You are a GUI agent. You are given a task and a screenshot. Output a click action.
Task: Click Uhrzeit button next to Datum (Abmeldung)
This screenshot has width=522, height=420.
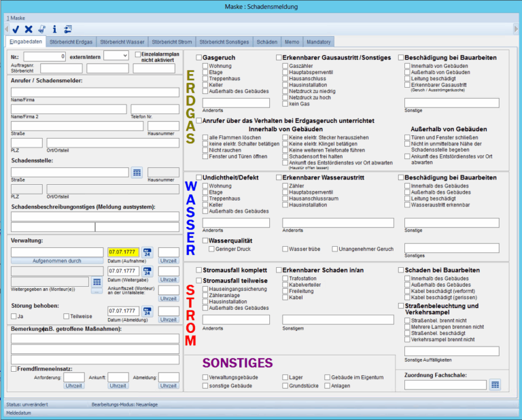(169, 320)
